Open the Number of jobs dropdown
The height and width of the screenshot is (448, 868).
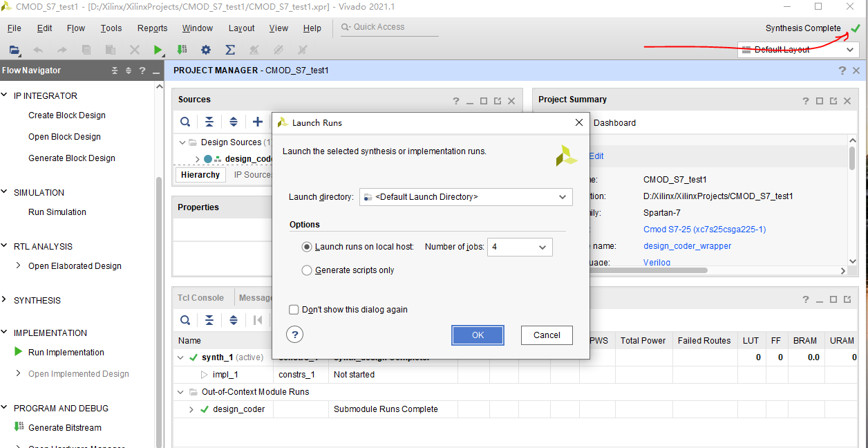pyautogui.click(x=520, y=247)
